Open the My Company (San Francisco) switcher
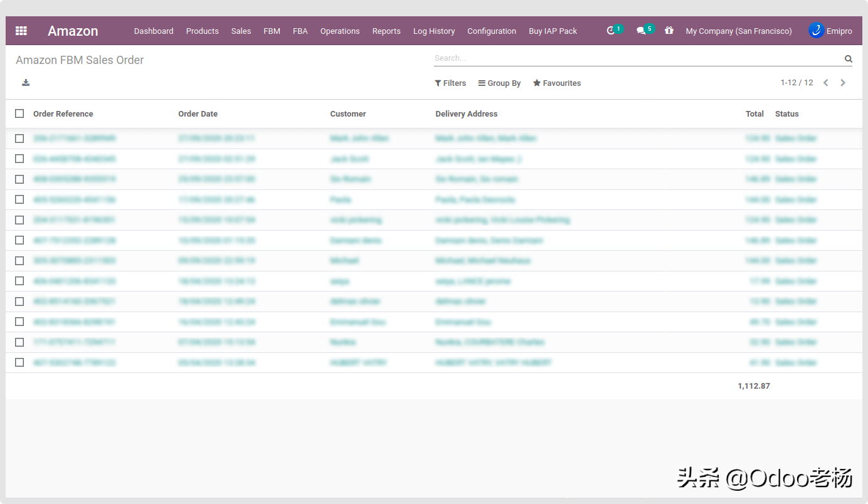The width and height of the screenshot is (868, 504). [x=739, y=31]
